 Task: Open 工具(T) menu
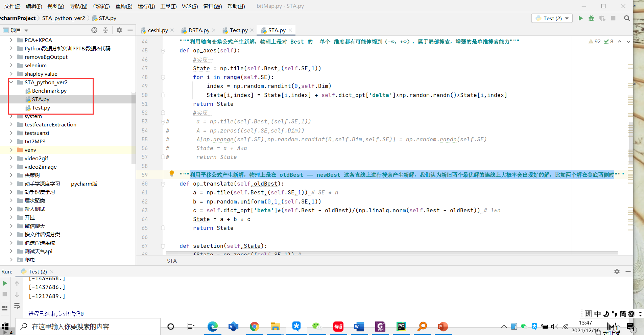(x=168, y=6)
